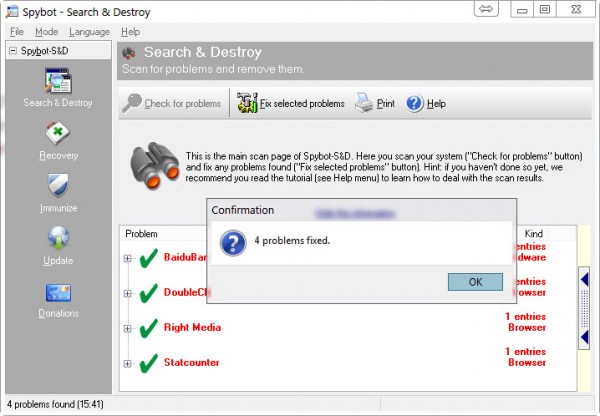Viewport: 600px width, 416px height.
Task: Expand the BaiduBar tree entry
Action: (x=128, y=259)
